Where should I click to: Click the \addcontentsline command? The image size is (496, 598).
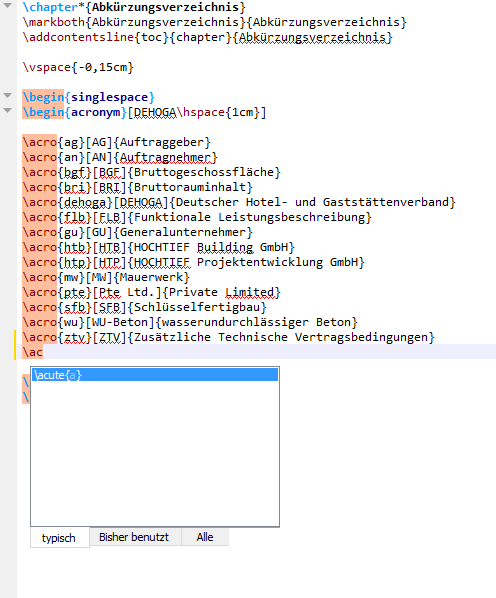(x=78, y=37)
